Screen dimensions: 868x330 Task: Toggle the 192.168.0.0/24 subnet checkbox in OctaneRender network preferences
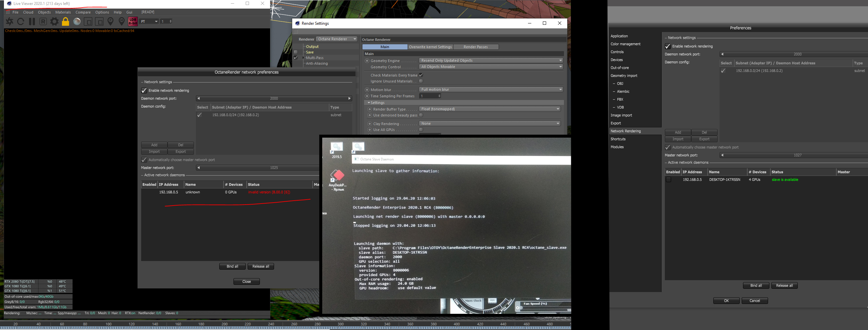200,115
